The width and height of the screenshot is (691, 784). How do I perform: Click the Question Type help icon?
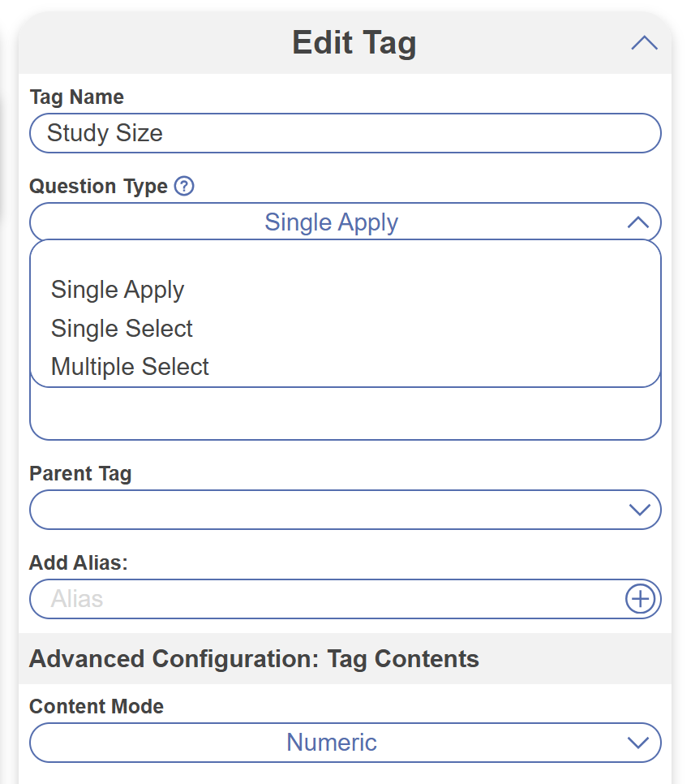tap(184, 187)
